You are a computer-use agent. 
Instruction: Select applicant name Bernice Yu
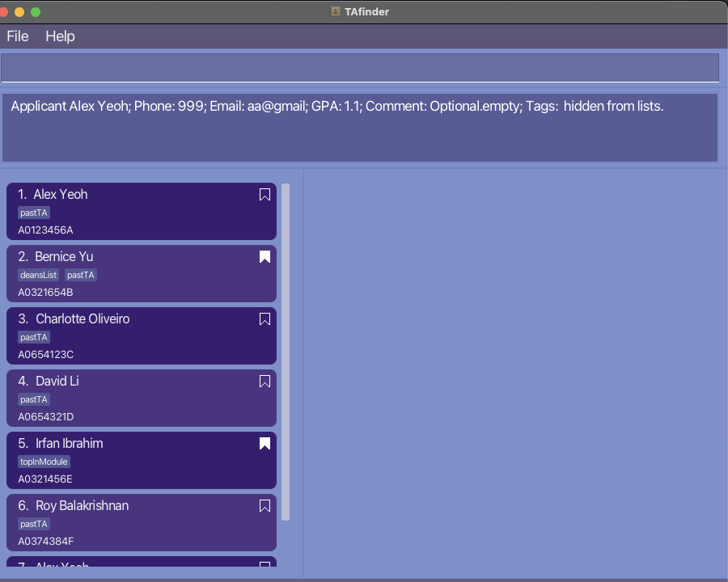(64, 257)
